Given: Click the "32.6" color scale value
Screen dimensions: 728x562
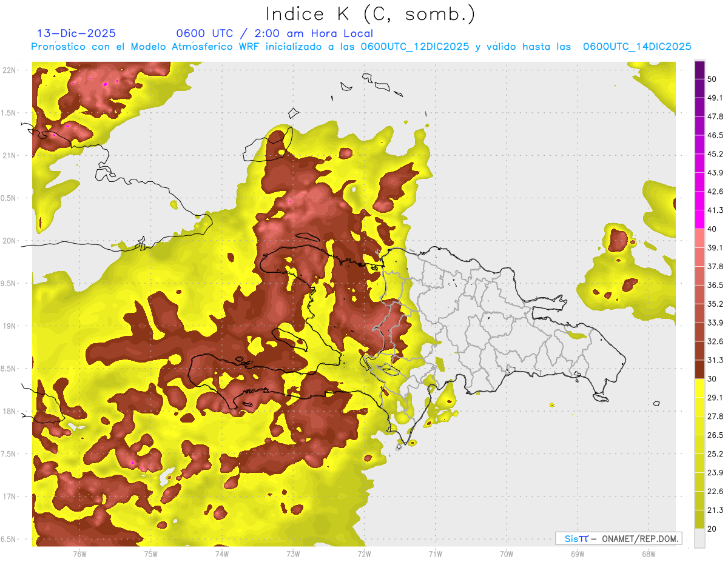Looking at the screenshot, I should [x=715, y=341].
